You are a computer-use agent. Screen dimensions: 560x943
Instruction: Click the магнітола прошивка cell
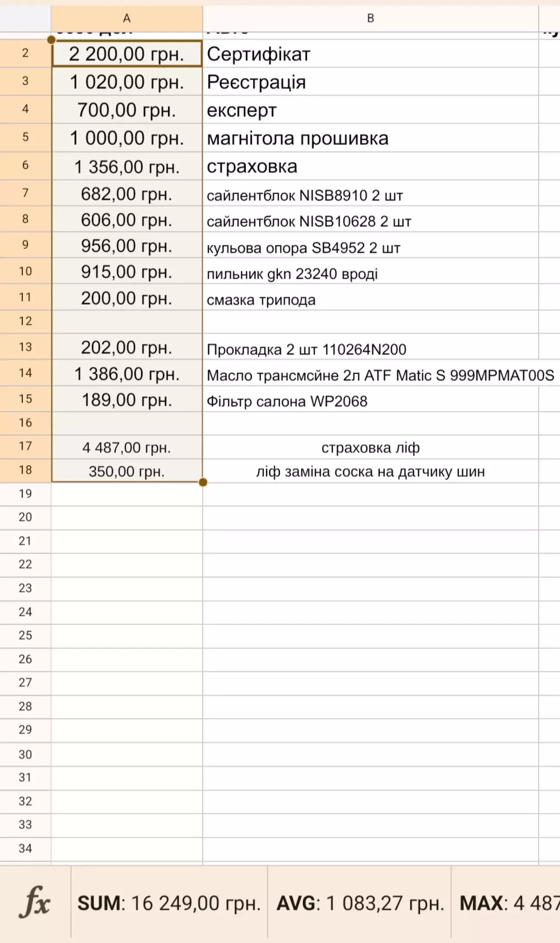click(370, 138)
